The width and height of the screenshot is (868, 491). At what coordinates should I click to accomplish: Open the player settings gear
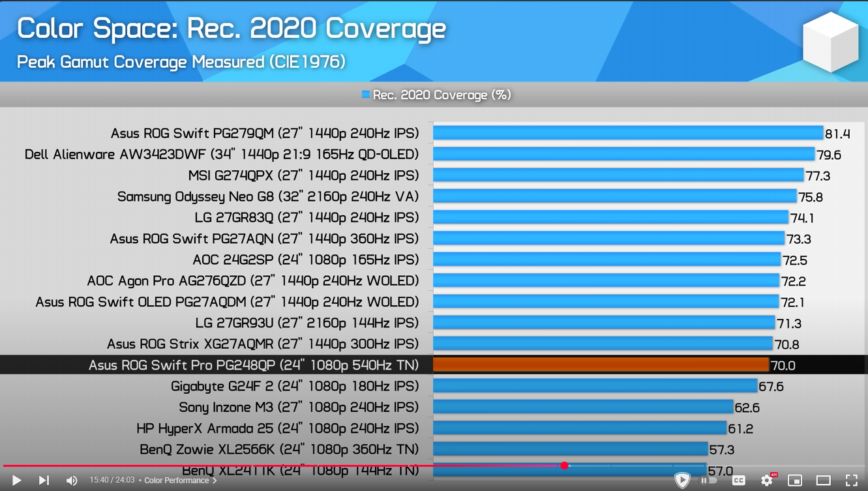768,481
